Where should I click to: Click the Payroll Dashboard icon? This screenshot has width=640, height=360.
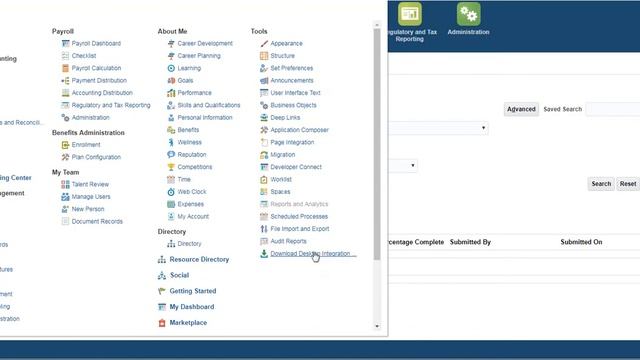(65, 43)
